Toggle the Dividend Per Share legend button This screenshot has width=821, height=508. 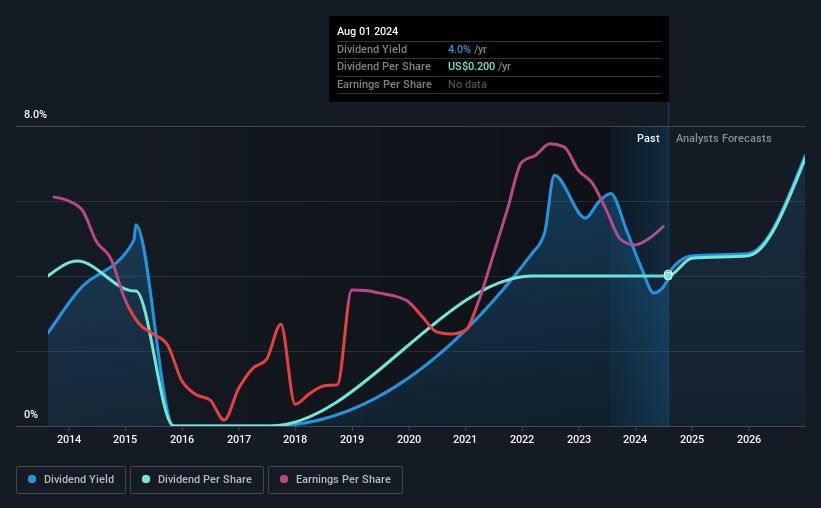point(197,480)
